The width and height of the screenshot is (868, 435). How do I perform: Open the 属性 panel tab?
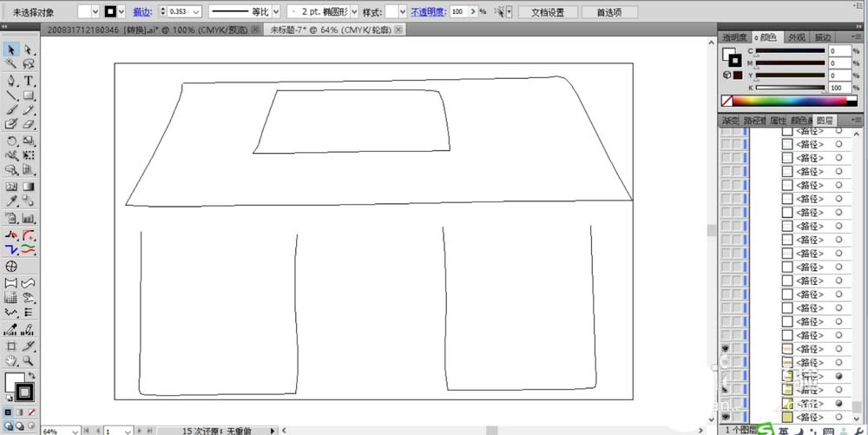coord(778,120)
